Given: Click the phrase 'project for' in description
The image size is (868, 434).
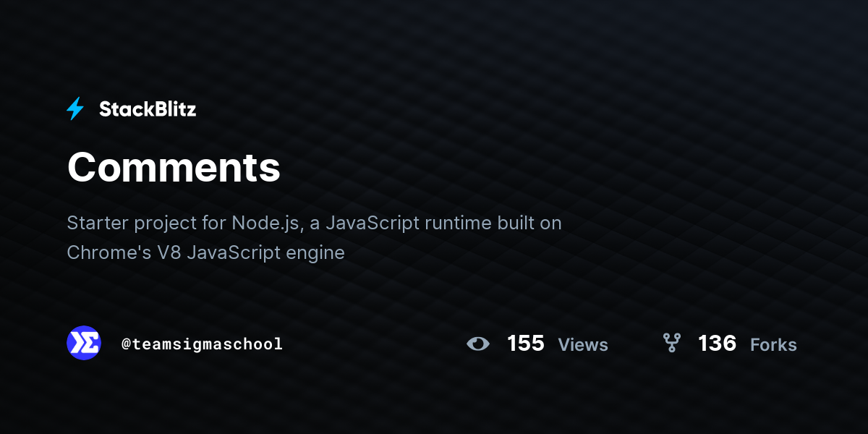Looking at the screenshot, I should pyautogui.click(x=180, y=223).
